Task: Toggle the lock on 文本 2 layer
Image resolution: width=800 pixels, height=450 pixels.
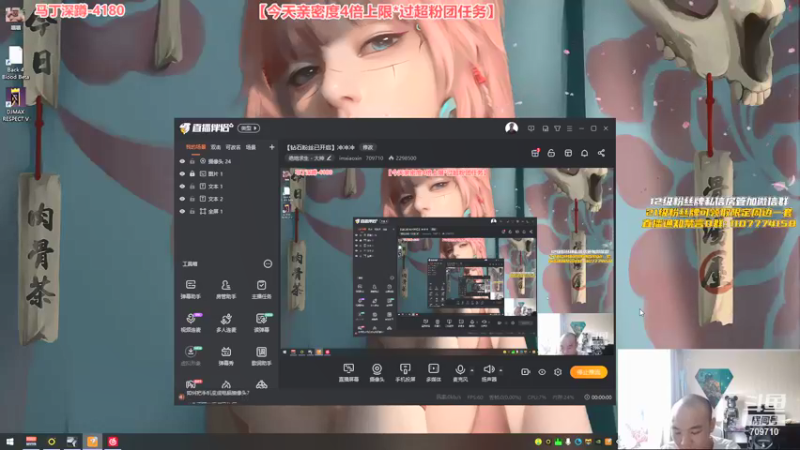Action: pos(192,198)
